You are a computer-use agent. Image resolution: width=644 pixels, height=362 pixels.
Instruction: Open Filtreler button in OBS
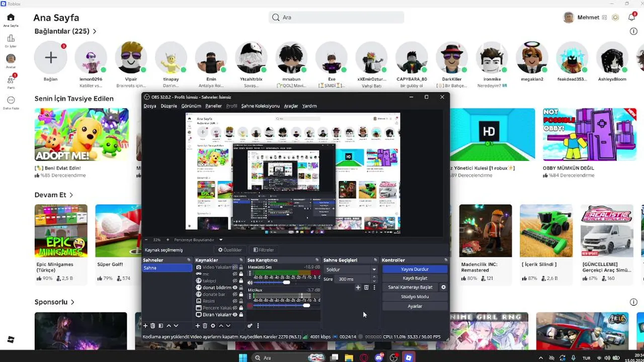(x=264, y=250)
